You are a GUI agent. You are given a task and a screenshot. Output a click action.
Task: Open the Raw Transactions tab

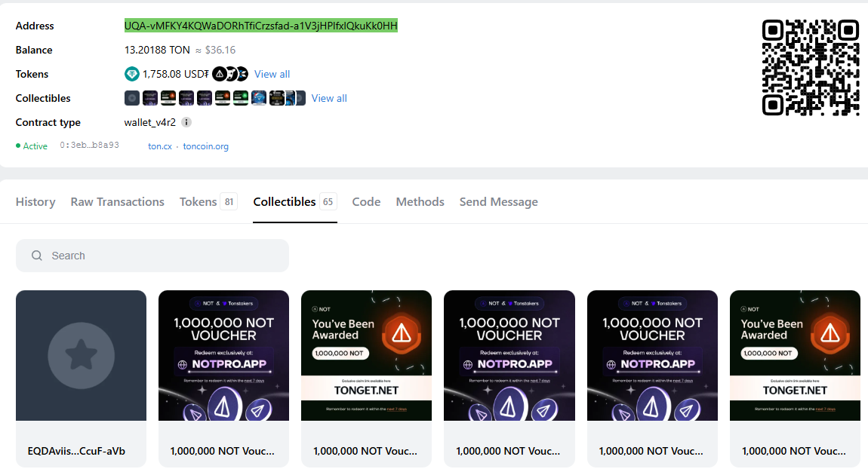[x=117, y=202]
